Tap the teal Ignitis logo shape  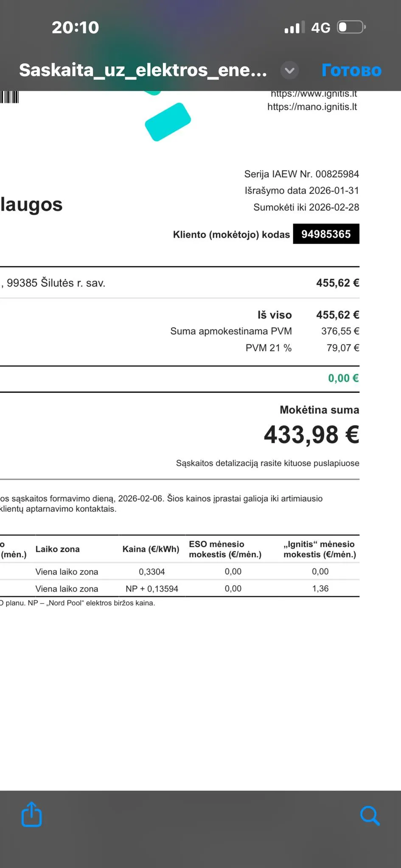pos(168,122)
